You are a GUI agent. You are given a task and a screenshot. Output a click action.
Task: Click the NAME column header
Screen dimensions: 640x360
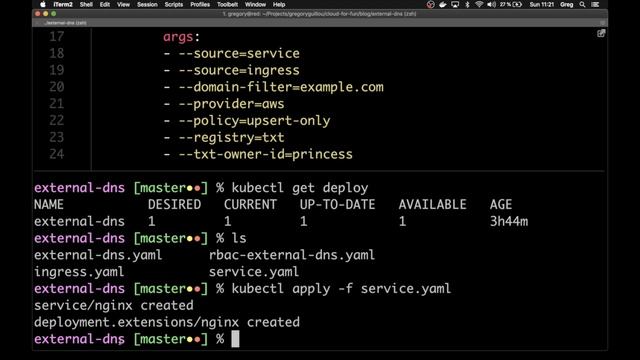pos(49,204)
